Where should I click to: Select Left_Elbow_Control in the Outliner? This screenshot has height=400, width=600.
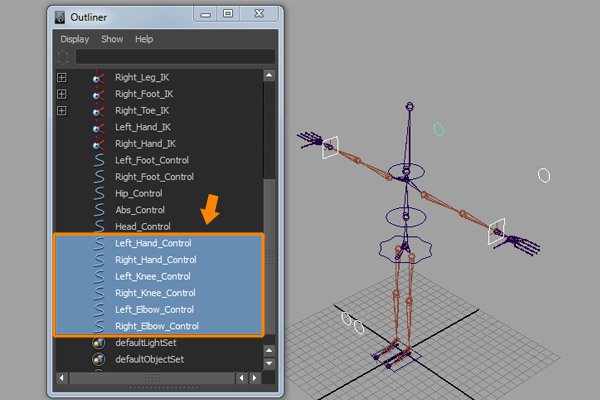[155, 310]
